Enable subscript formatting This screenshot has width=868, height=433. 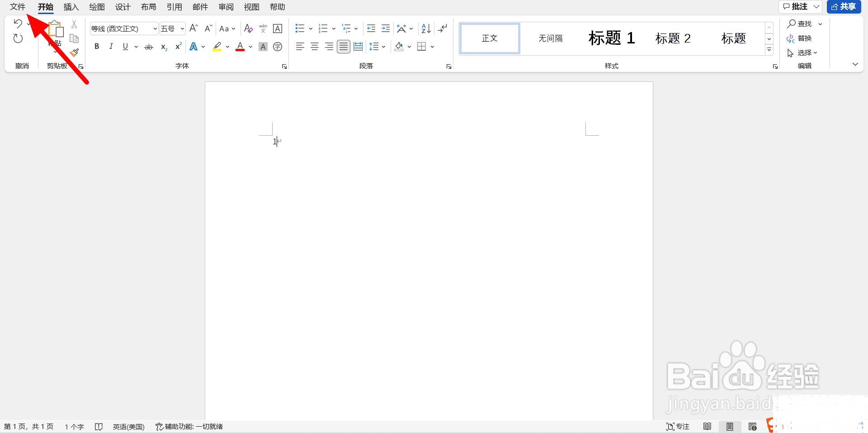click(163, 47)
